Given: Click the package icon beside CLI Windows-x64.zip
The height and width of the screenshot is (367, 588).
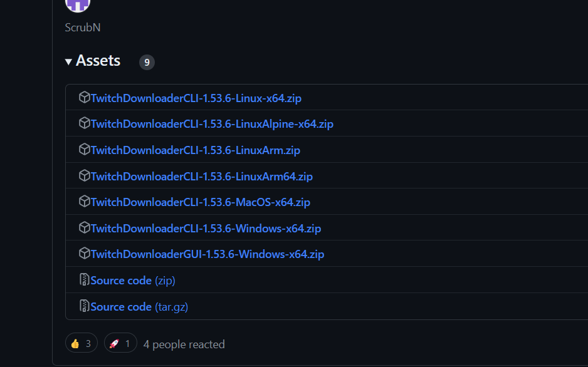Looking at the screenshot, I should coord(84,228).
